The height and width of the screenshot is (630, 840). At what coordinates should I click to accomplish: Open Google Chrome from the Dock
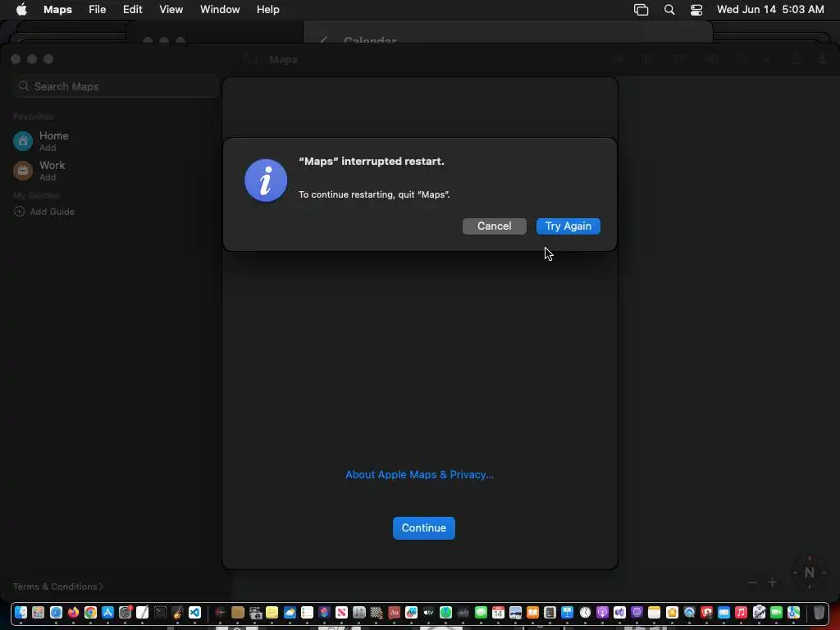(x=90, y=612)
